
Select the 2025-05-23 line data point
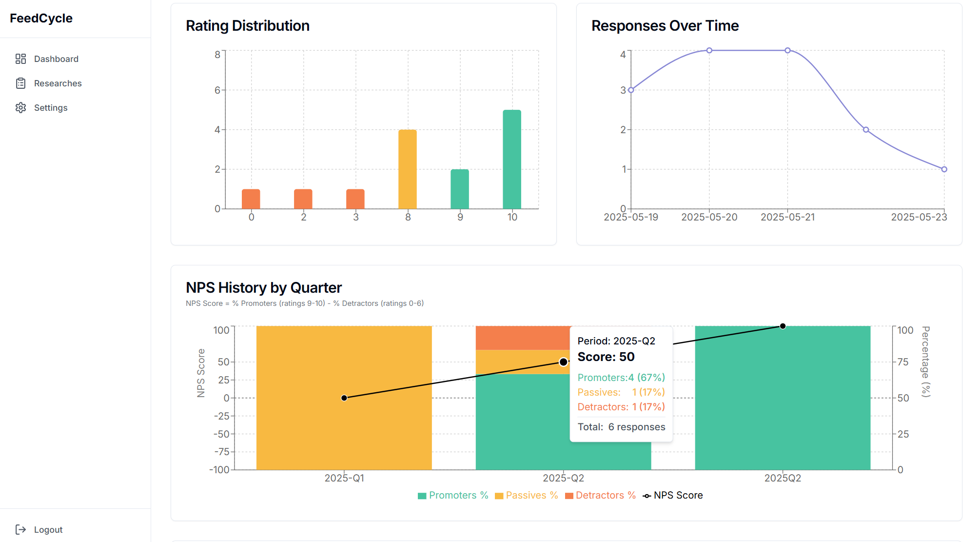944,169
